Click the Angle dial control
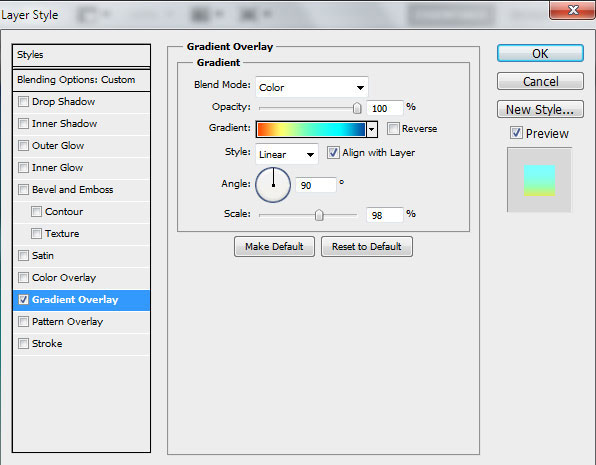Screen dimensions: 596x465 pos(273,185)
